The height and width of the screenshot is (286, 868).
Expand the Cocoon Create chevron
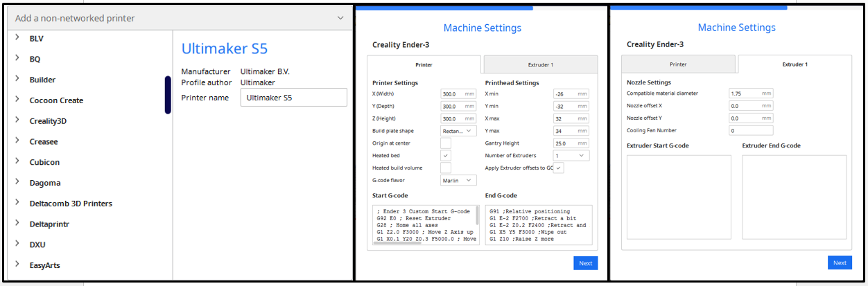point(17,100)
